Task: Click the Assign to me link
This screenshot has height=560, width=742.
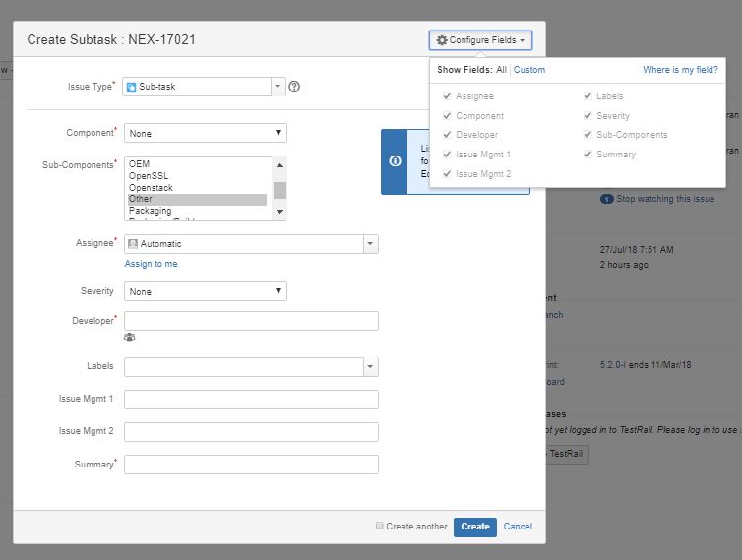Action: [x=151, y=264]
